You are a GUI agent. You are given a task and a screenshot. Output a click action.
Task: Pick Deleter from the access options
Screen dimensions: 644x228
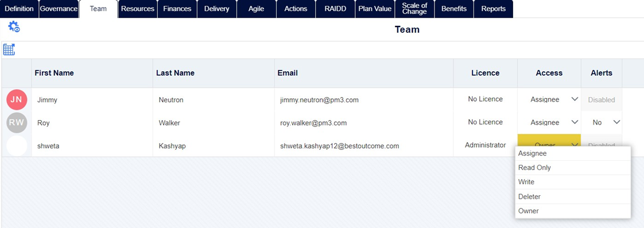573,197
